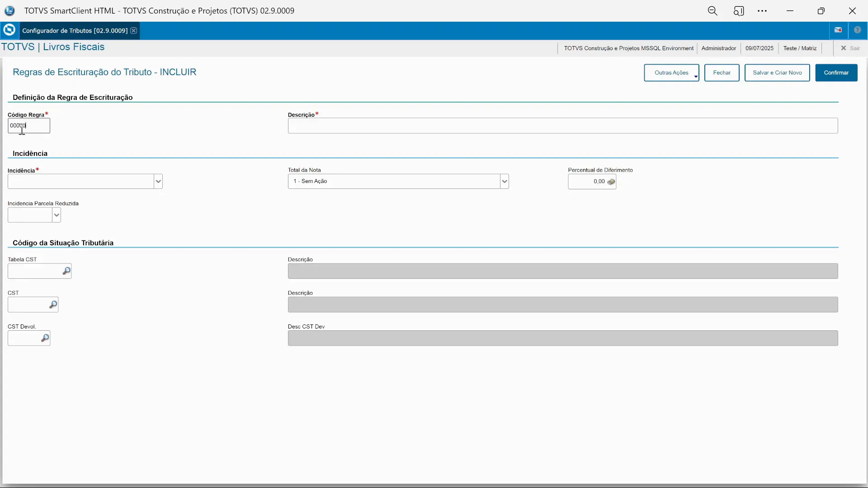Open the Outras Ações menu button
This screenshot has width=868, height=488.
pos(671,73)
